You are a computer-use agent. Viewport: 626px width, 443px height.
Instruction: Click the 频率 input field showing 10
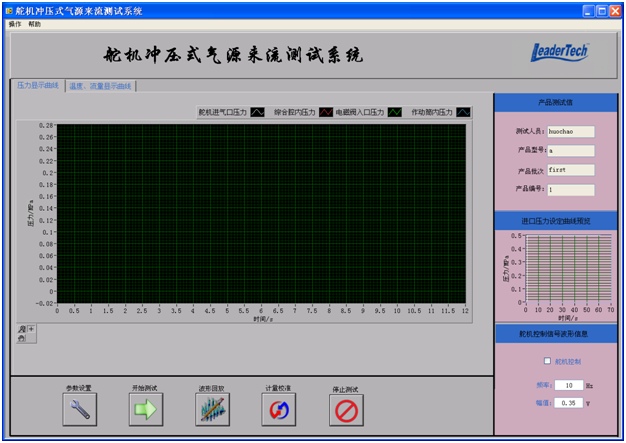[x=569, y=384]
